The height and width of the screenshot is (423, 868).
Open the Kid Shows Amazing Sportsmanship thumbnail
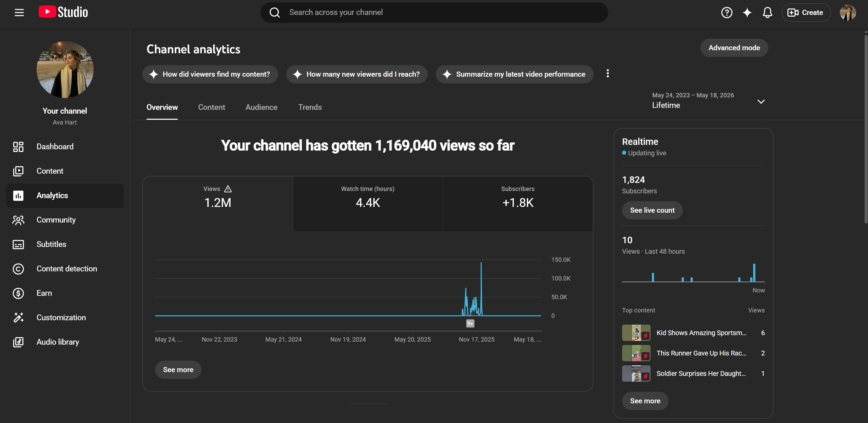click(636, 333)
